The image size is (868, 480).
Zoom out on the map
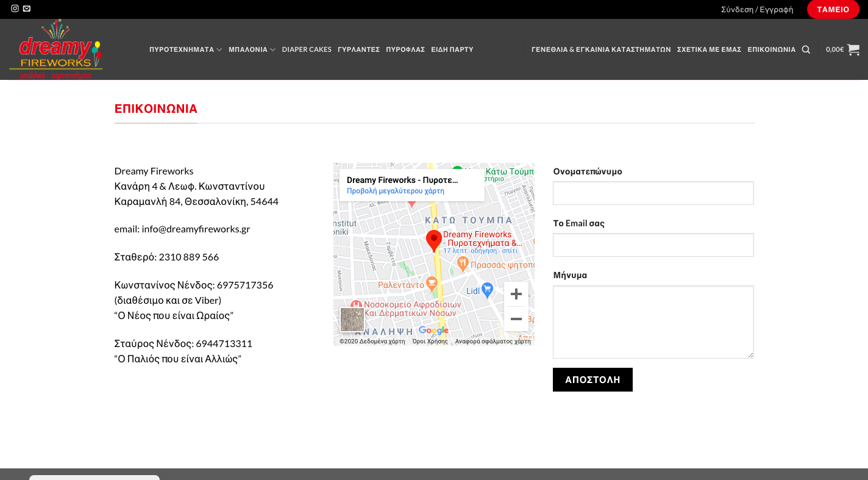(516, 319)
